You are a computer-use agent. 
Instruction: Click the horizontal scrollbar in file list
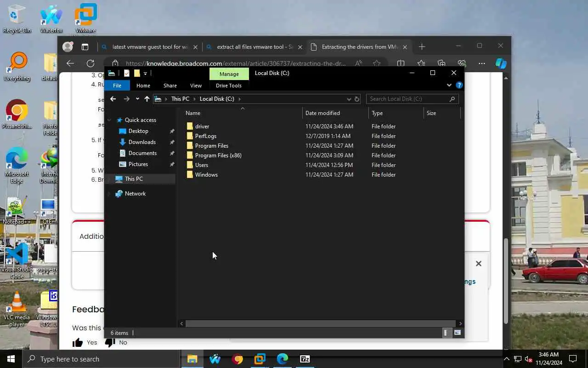pos(320,324)
